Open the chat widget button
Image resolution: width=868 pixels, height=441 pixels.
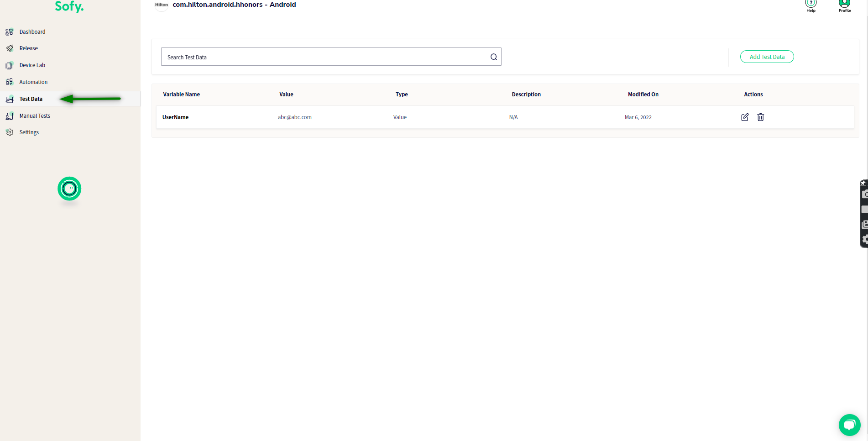tap(849, 425)
